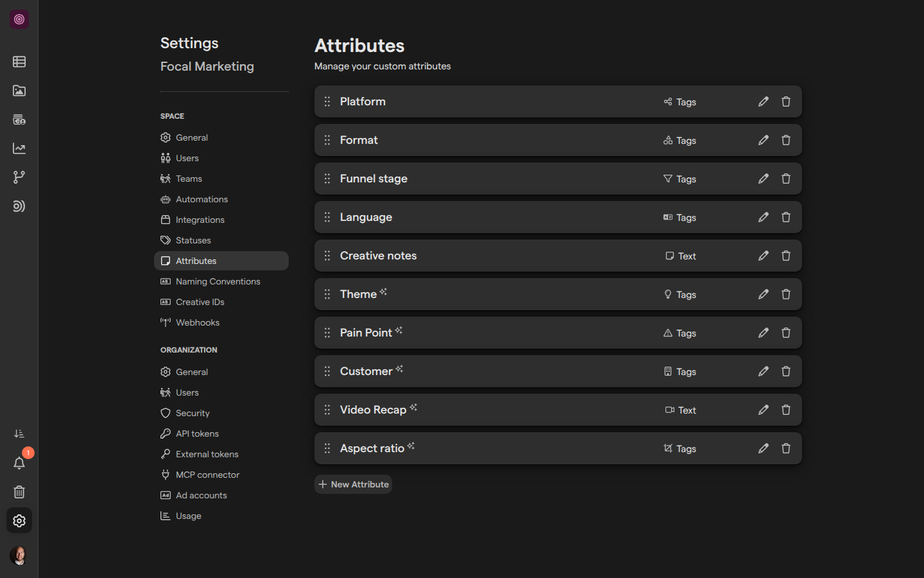Go to Ad accounts page
The image size is (924, 578).
point(221,495)
